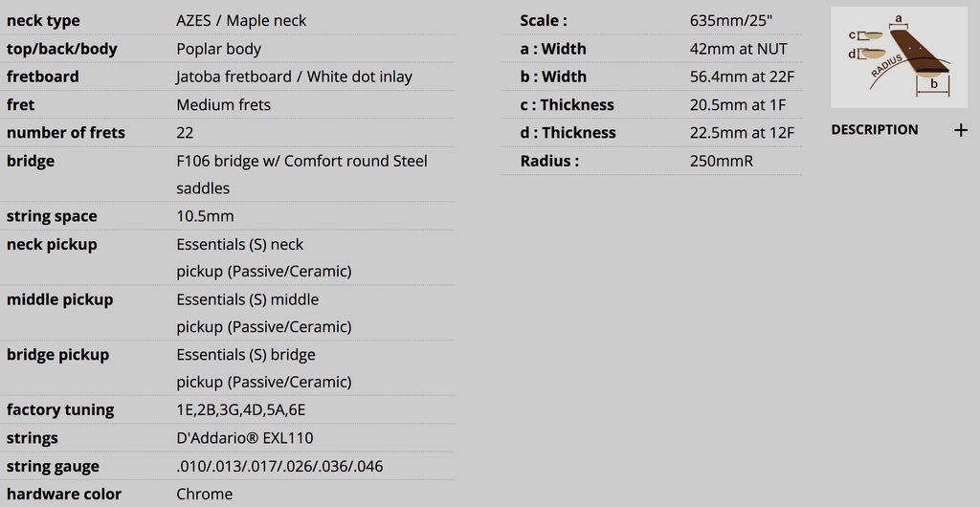Click the string space 10.5mm value
This screenshot has width=980, height=507.
coord(205,216)
